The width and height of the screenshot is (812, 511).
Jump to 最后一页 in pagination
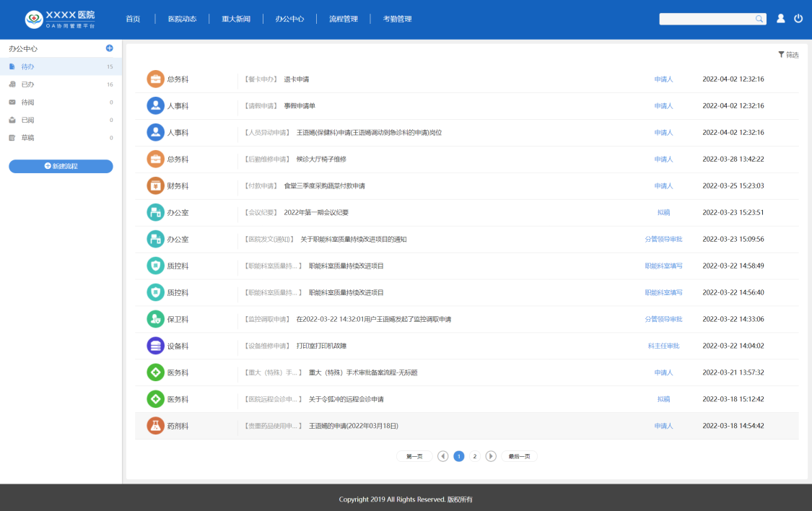click(x=519, y=456)
